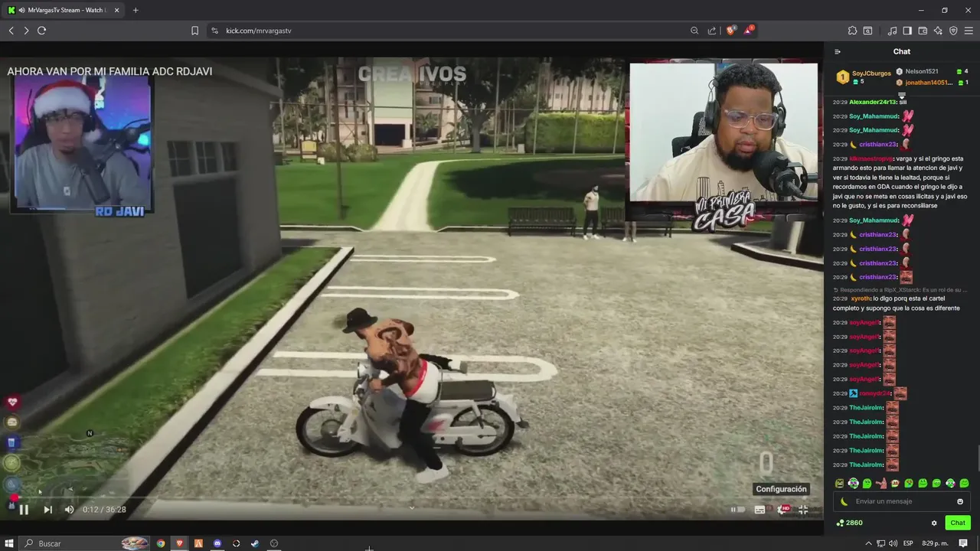This screenshot has width=980, height=551.
Task: Click the chat panel scrollbar
Action: click(978, 458)
